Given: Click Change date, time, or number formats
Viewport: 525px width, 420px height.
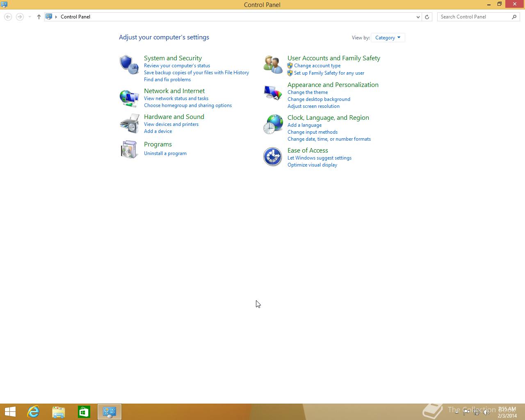Looking at the screenshot, I should (x=329, y=139).
